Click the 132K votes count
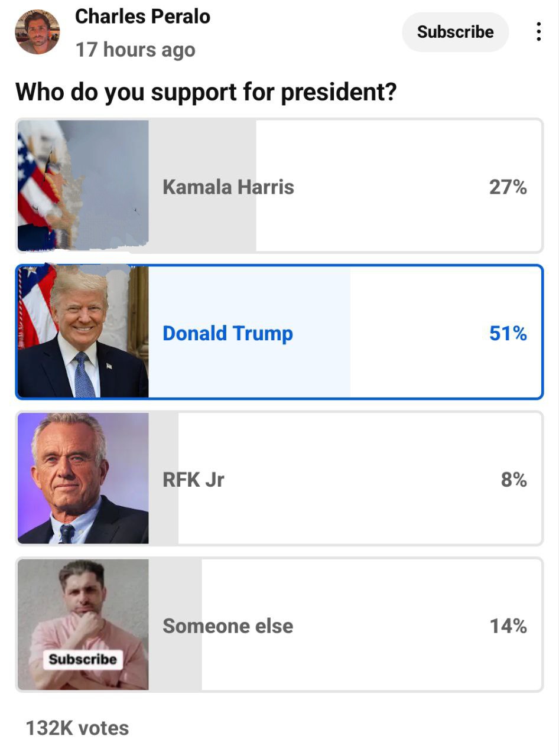This screenshot has height=756, width=559. 77,728
